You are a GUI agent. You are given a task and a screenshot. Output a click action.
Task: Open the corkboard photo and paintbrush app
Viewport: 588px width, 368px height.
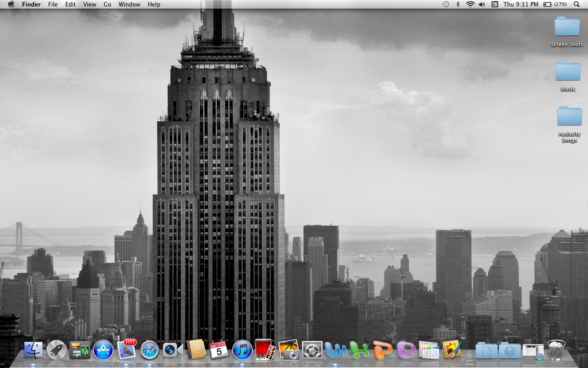452,350
